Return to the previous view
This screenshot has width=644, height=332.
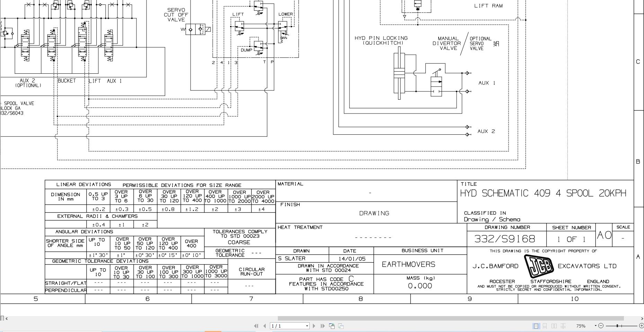click(x=332, y=326)
